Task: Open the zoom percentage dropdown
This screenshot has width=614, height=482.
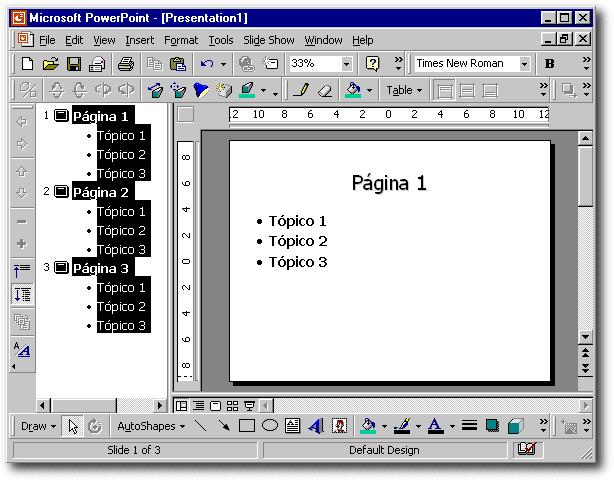Action: 347,64
